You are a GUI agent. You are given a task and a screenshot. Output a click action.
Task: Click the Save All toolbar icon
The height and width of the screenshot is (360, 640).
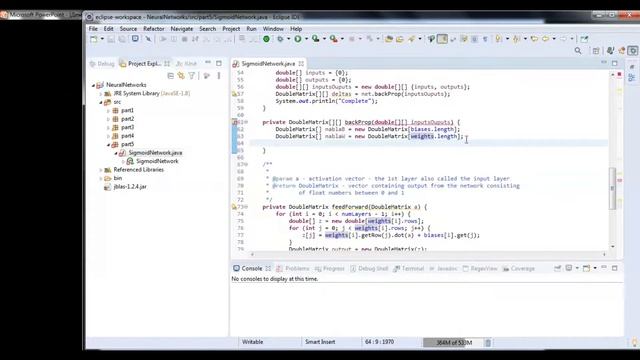(x=122, y=39)
